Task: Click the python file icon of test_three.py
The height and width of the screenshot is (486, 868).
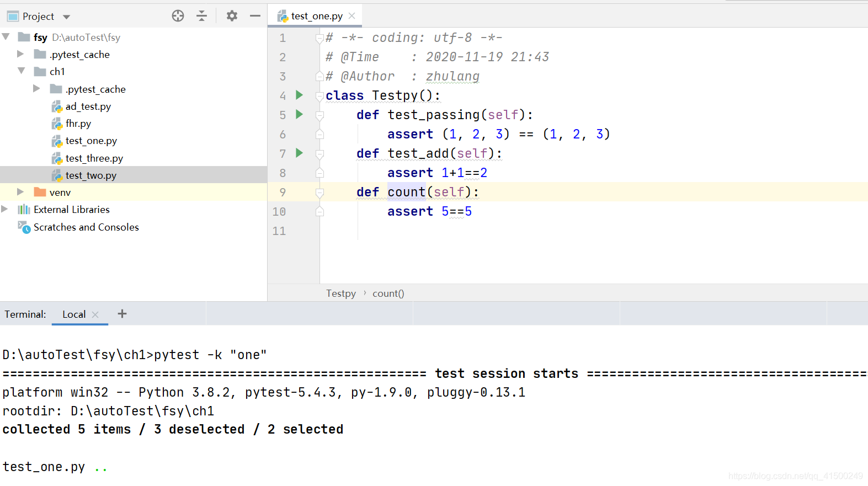Action: click(57, 158)
